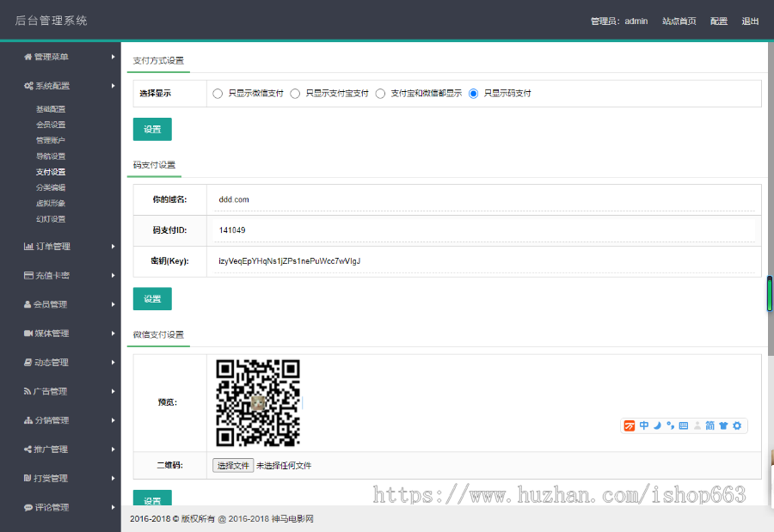Click the orange Wubi IME logo icon
774x532 pixels.
630,426
